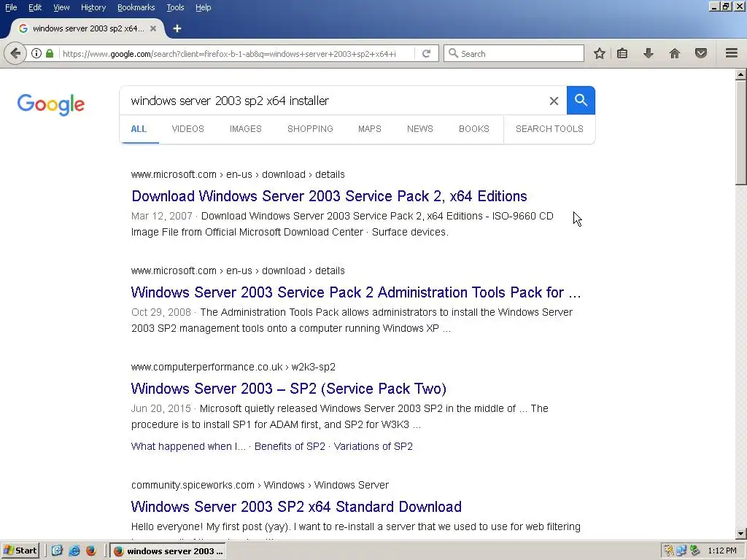Click the first quick launch desktop icon
The width and height of the screenshot is (747, 560).
pos(57,551)
